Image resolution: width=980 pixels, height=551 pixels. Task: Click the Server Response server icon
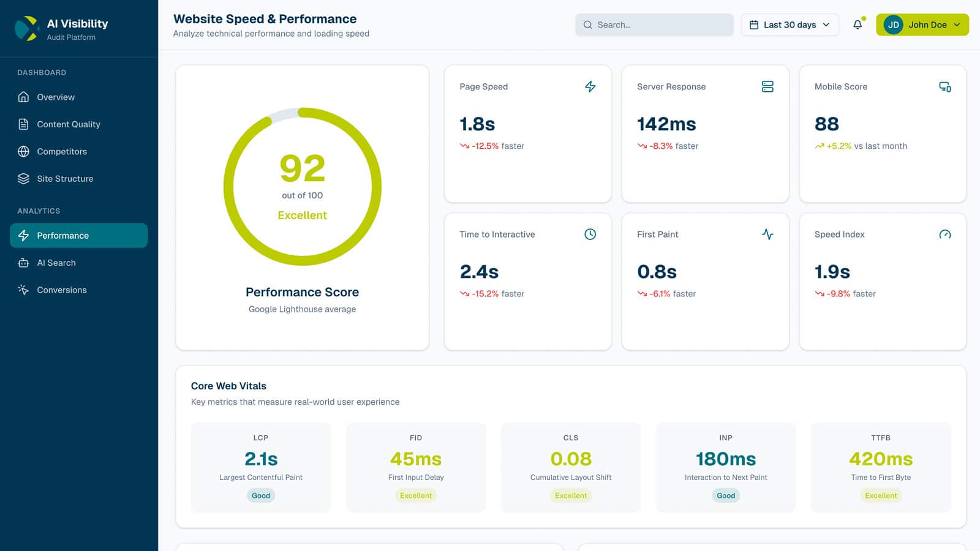[x=767, y=87]
